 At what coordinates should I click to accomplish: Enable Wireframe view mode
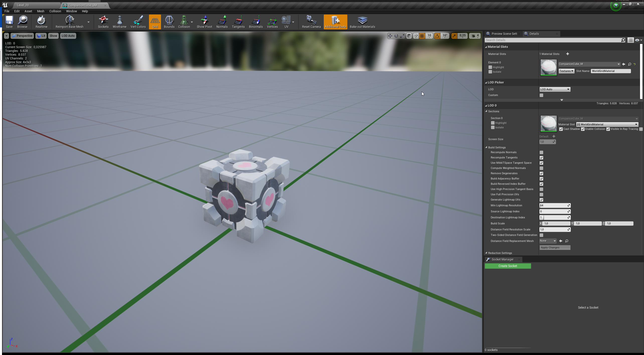(x=119, y=22)
